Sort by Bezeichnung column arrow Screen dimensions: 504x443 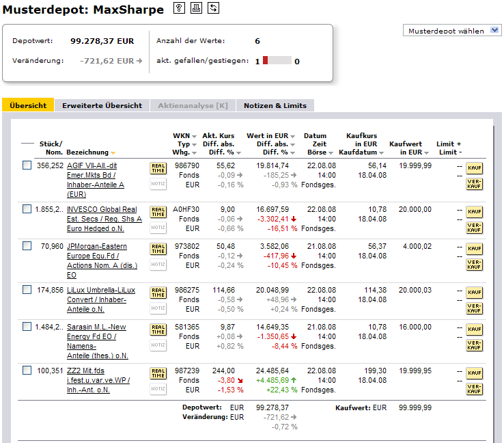113,152
